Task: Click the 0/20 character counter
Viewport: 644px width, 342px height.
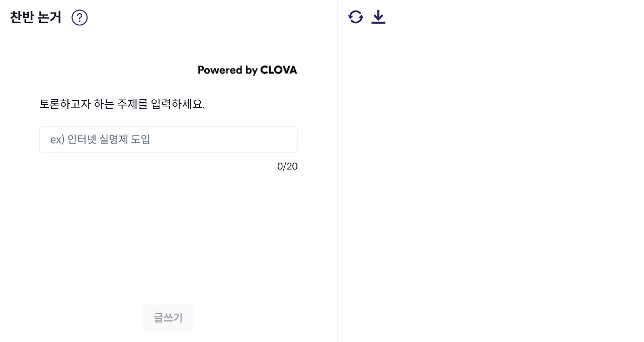Action: tap(287, 166)
